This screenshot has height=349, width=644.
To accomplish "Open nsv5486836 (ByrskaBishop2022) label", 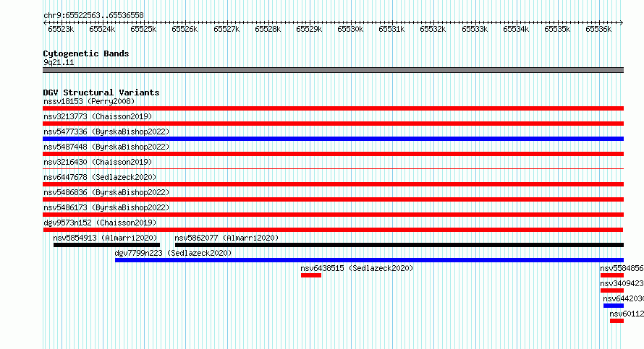I will pyautogui.click(x=106, y=192).
